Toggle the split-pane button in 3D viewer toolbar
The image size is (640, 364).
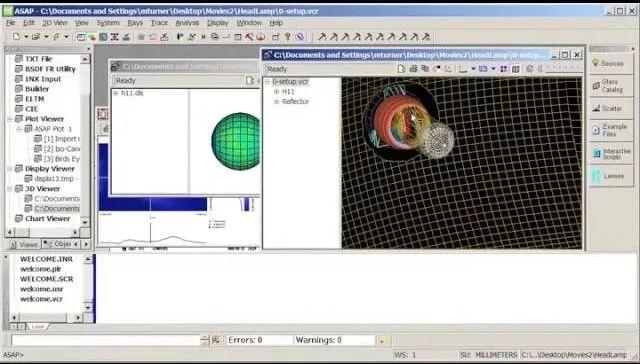(516, 69)
